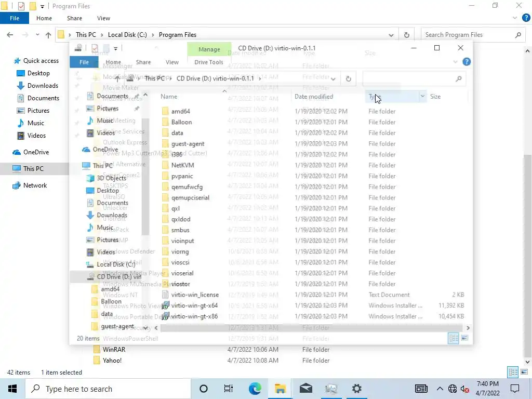Select the vioscsi folder

(180, 262)
